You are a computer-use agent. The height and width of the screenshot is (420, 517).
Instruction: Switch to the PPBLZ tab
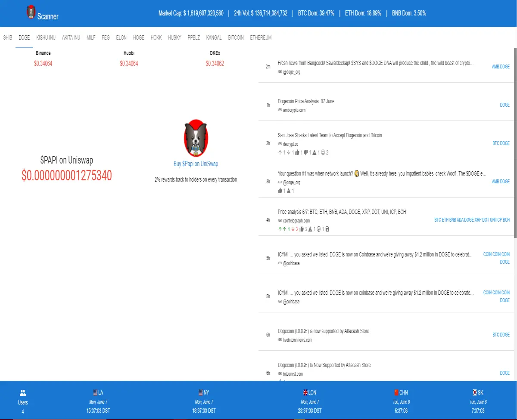click(x=194, y=37)
